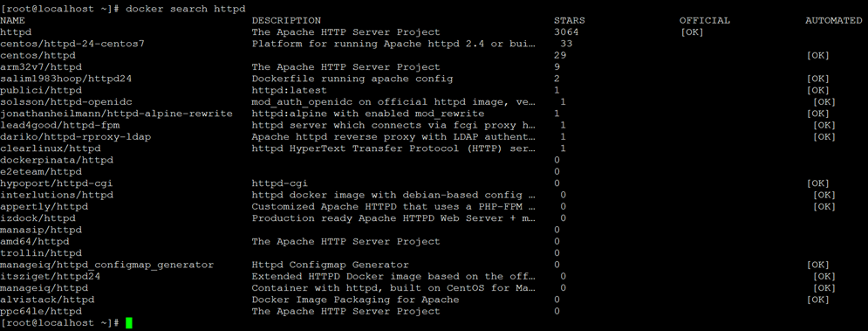Select the centos/httpd-24-centos7 entry

(72, 44)
